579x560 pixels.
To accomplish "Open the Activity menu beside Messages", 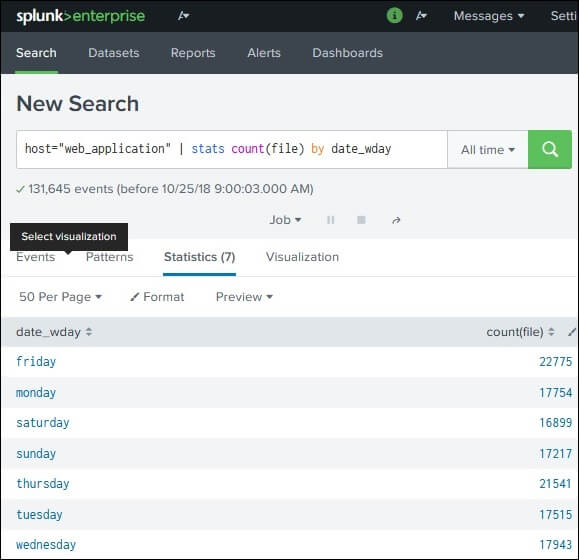I will 421,16.
